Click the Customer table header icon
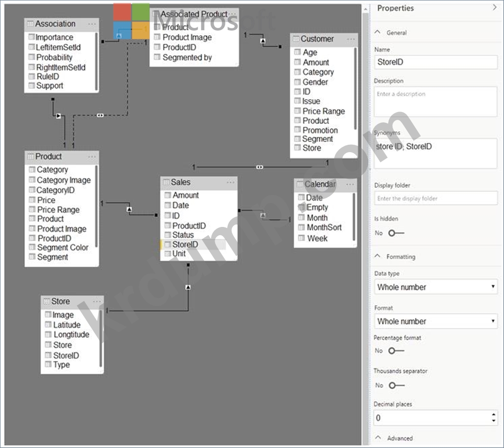Image resolution: width=504 pixels, height=448 pixels. pos(296,39)
